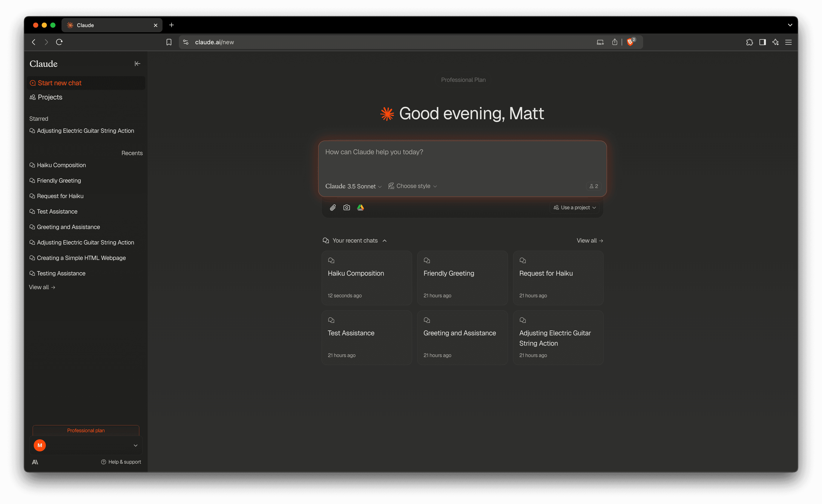Open the Claude 3.5 Sonnet model dropdown

pos(353,186)
